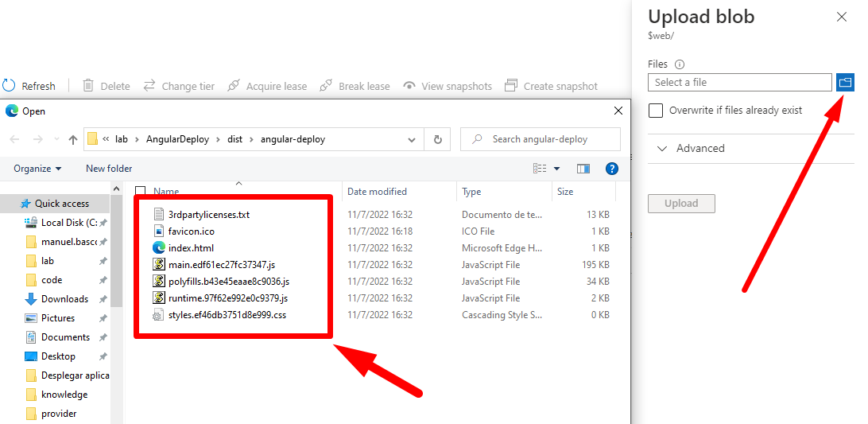Open the Organize dropdown menu

(37, 169)
